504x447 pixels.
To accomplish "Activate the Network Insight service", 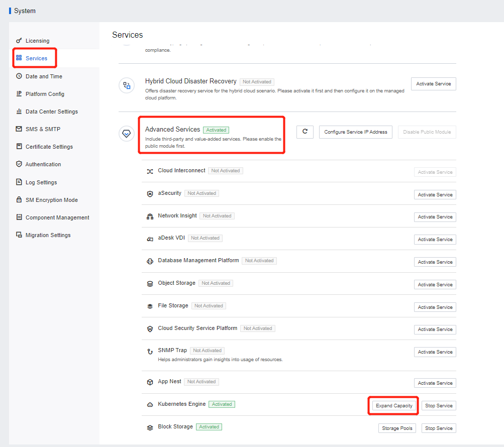I will click(435, 217).
